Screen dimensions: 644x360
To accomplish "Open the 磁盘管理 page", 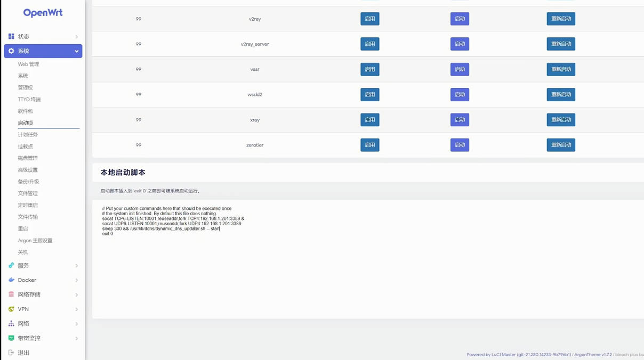I will pos(28,158).
